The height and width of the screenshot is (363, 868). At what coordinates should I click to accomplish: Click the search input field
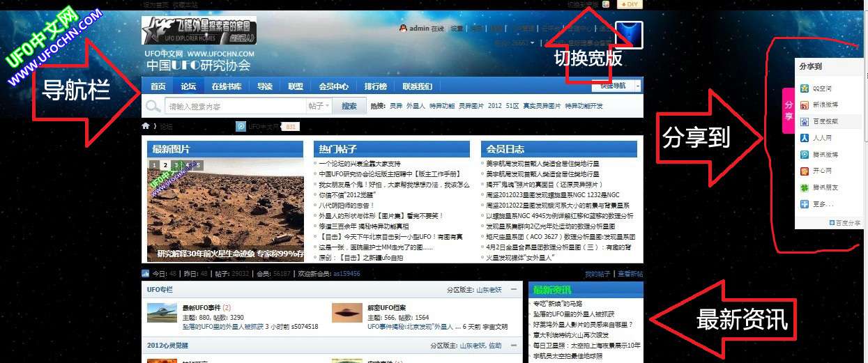pyautogui.click(x=234, y=107)
